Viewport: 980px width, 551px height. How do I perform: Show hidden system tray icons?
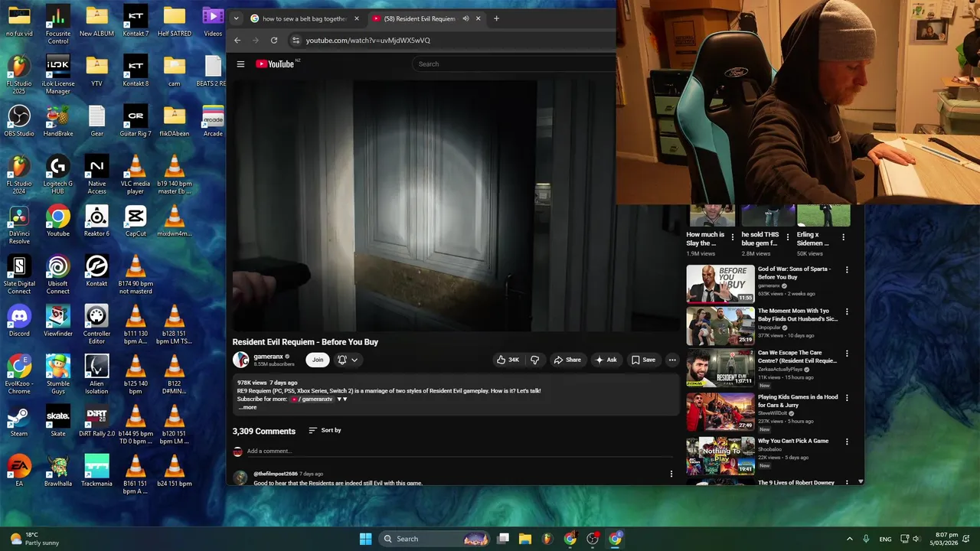(x=849, y=539)
